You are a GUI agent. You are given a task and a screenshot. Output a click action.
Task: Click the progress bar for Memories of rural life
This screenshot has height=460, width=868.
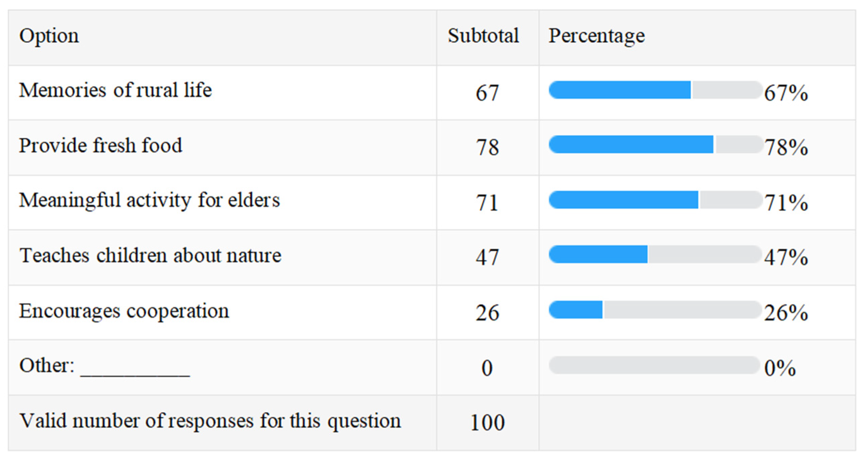click(654, 90)
